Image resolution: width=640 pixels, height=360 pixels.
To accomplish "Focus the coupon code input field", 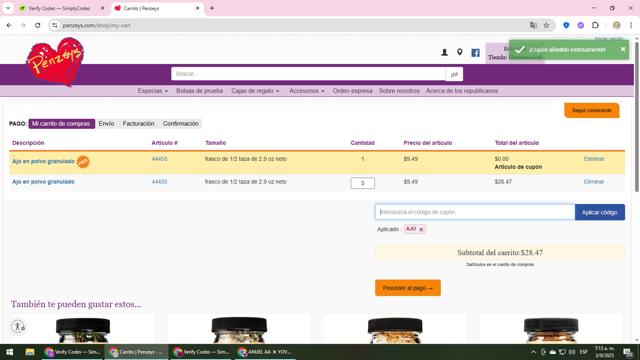I will coord(475,212).
